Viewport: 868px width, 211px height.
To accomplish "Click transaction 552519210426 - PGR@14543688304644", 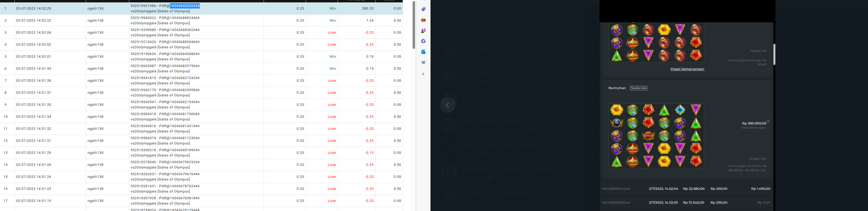I will [x=165, y=42].
